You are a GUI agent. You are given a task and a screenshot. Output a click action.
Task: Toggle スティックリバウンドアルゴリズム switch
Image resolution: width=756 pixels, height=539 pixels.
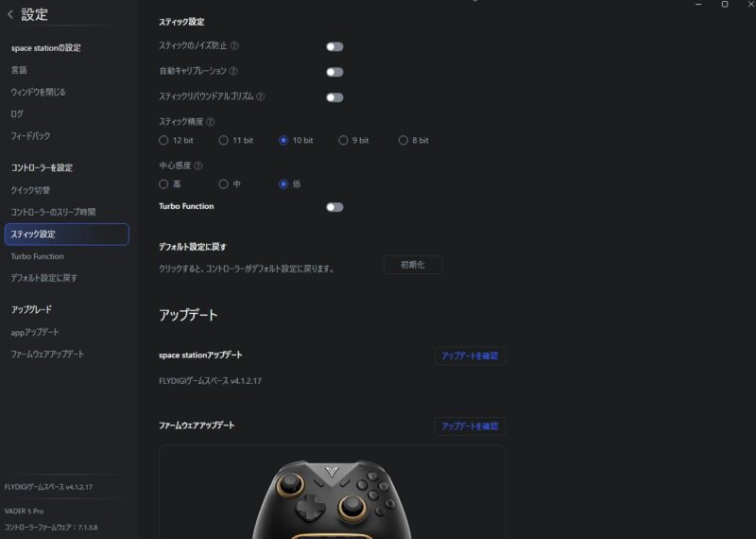(335, 97)
